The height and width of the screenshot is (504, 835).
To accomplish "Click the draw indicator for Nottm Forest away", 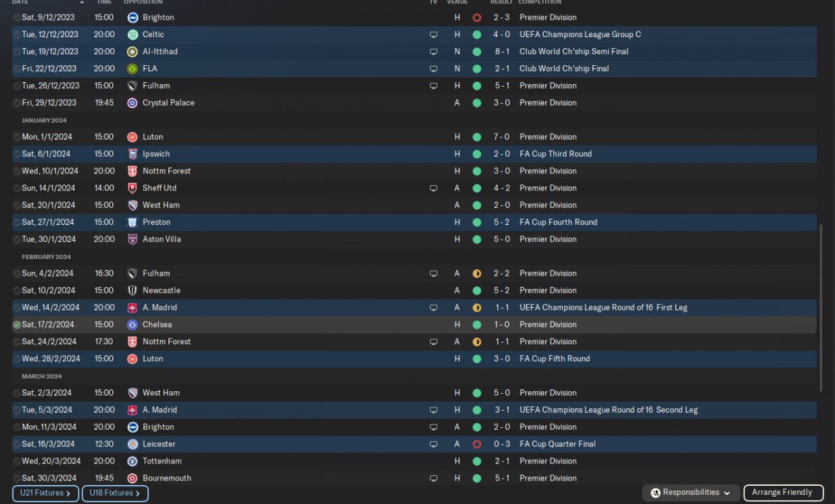I will coord(477,342).
